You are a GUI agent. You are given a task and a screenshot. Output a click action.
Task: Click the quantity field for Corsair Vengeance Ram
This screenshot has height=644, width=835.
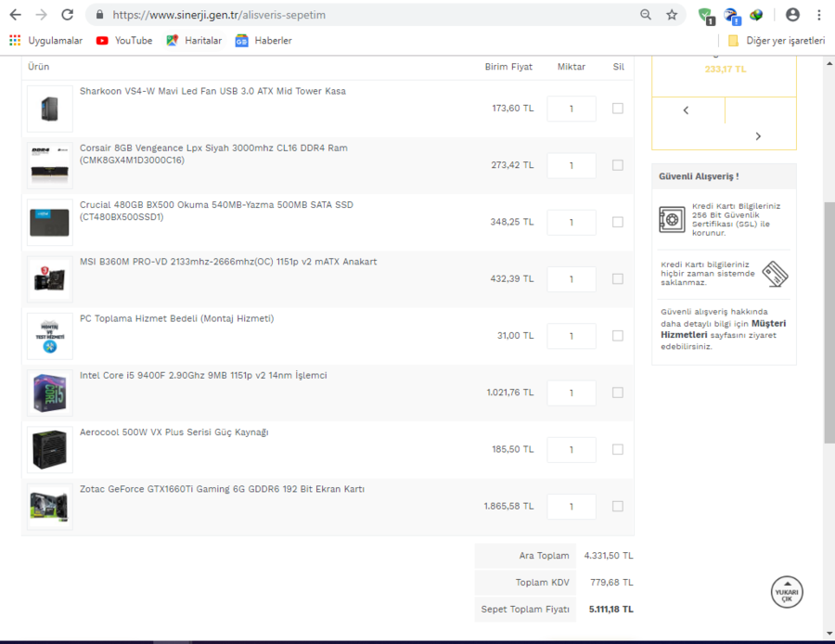572,166
